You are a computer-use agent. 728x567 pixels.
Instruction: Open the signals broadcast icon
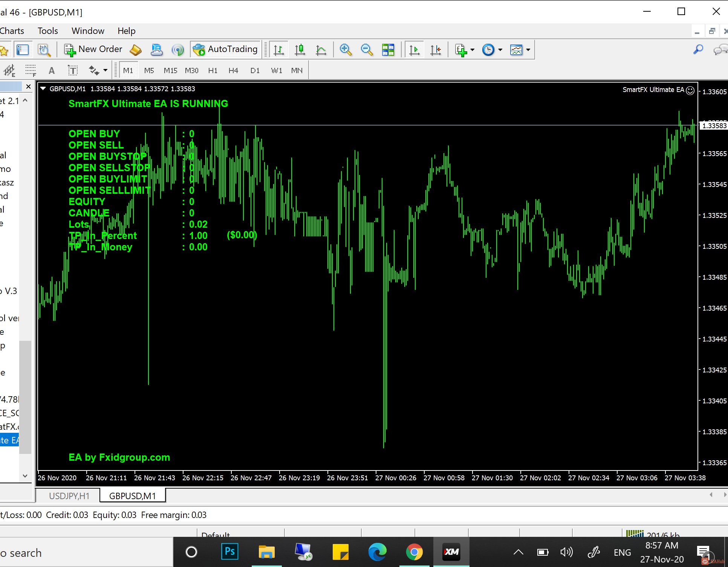click(x=177, y=49)
